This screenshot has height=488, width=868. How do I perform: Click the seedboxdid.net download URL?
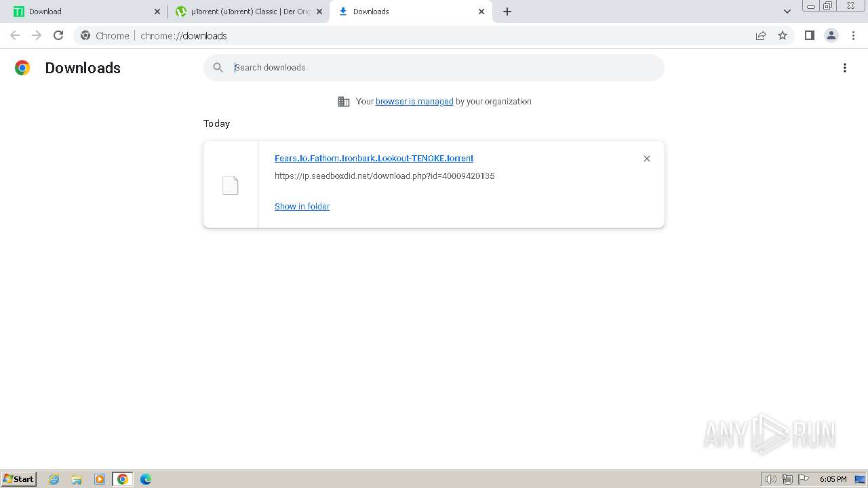pyautogui.click(x=384, y=176)
